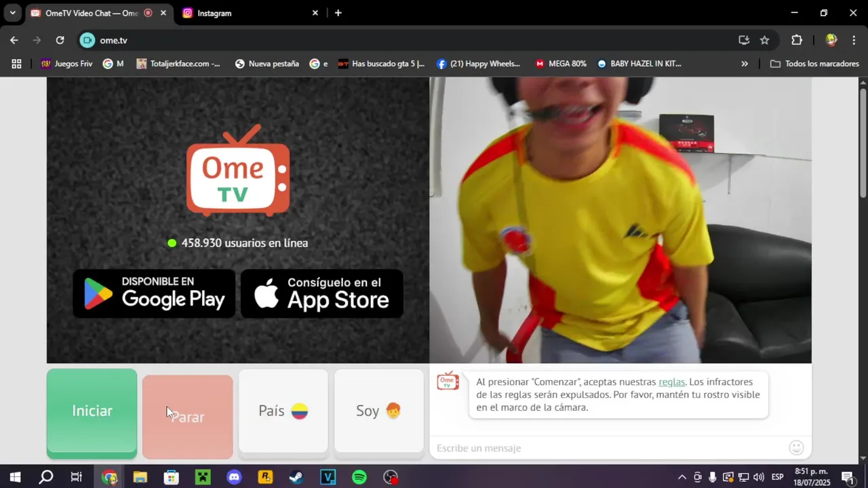Open Windows search from taskbar
The image size is (868, 488).
click(x=46, y=477)
